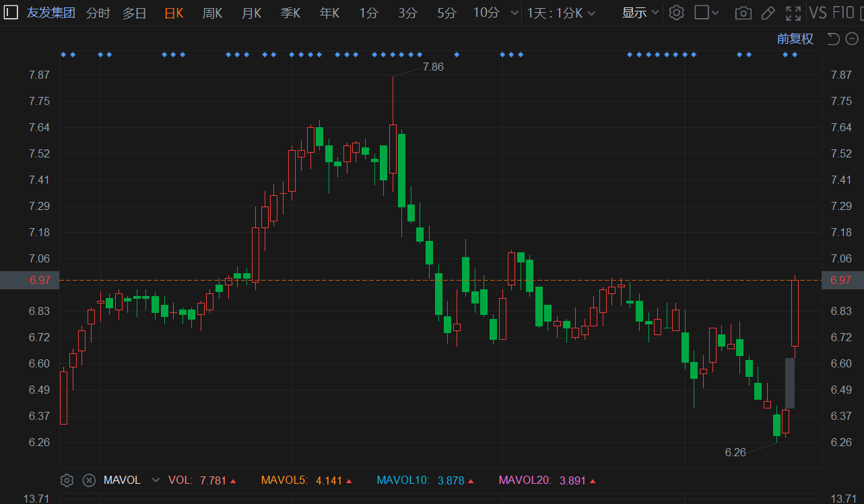Expand more minute periods after 10分
864x504 pixels.
[515, 13]
